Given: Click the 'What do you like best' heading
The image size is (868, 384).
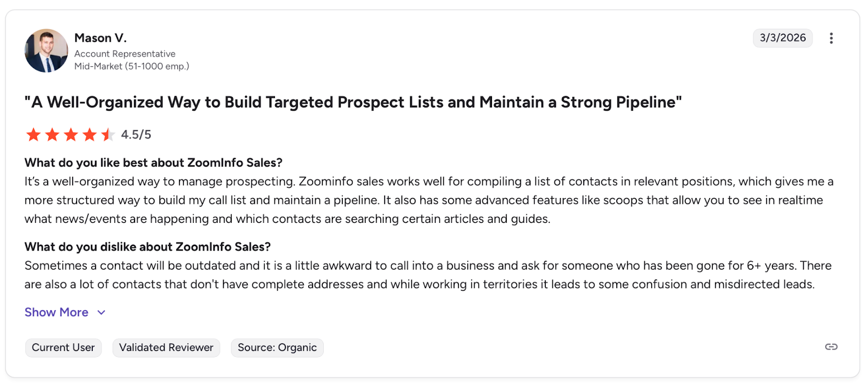Looking at the screenshot, I should point(154,163).
